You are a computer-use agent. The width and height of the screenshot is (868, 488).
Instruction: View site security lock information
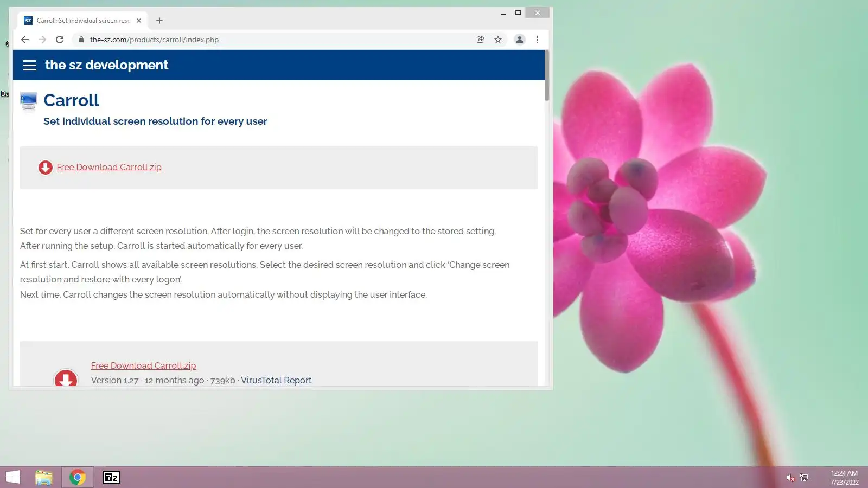click(81, 40)
